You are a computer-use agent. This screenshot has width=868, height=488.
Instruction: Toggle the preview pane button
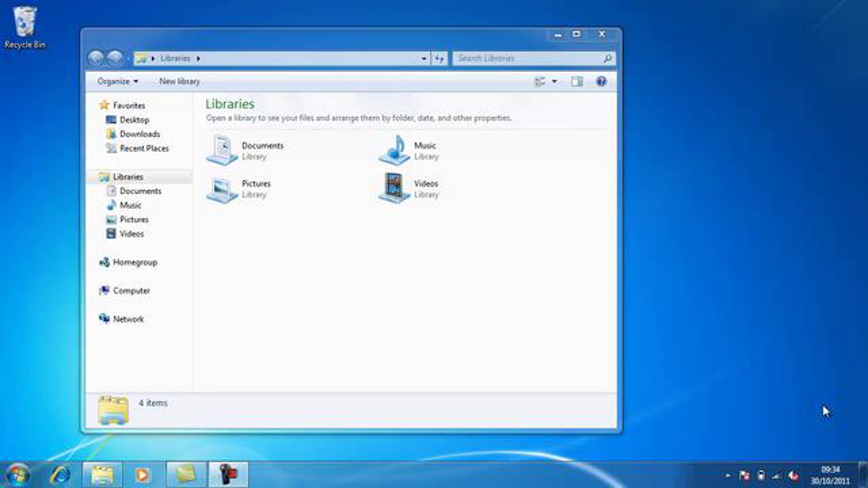pyautogui.click(x=576, y=81)
